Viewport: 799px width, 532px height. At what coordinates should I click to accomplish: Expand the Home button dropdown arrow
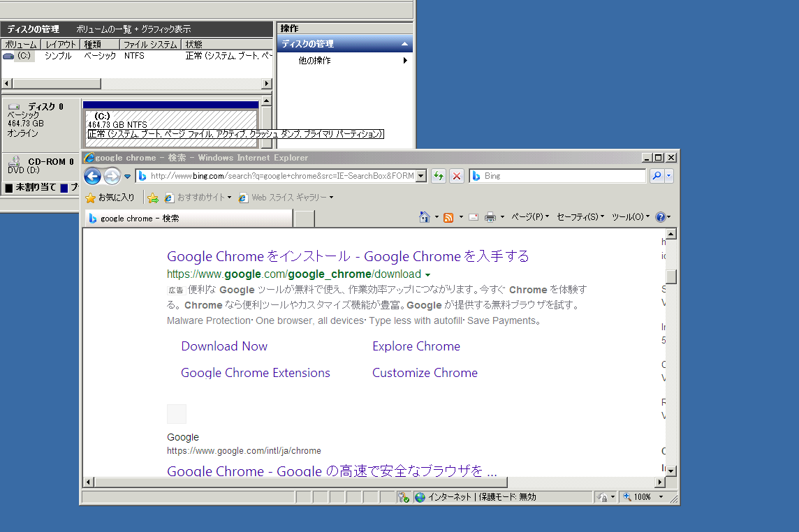coord(437,217)
